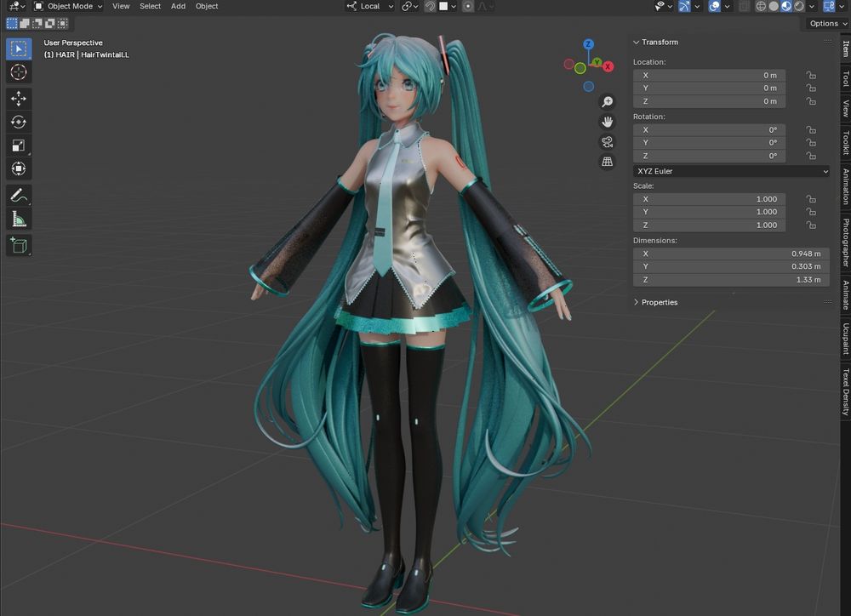Open the pivot point dropdown

click(x=409, y=7)
